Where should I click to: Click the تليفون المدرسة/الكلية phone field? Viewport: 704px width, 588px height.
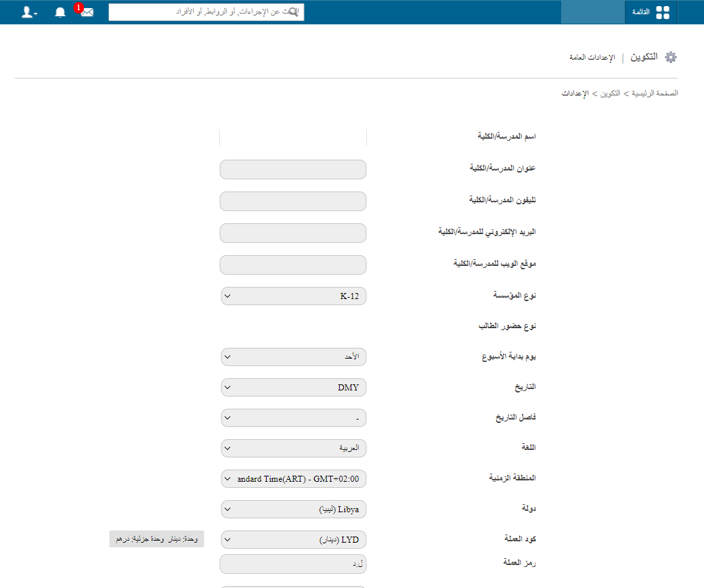pyautogui.click(x=293, y=202)
